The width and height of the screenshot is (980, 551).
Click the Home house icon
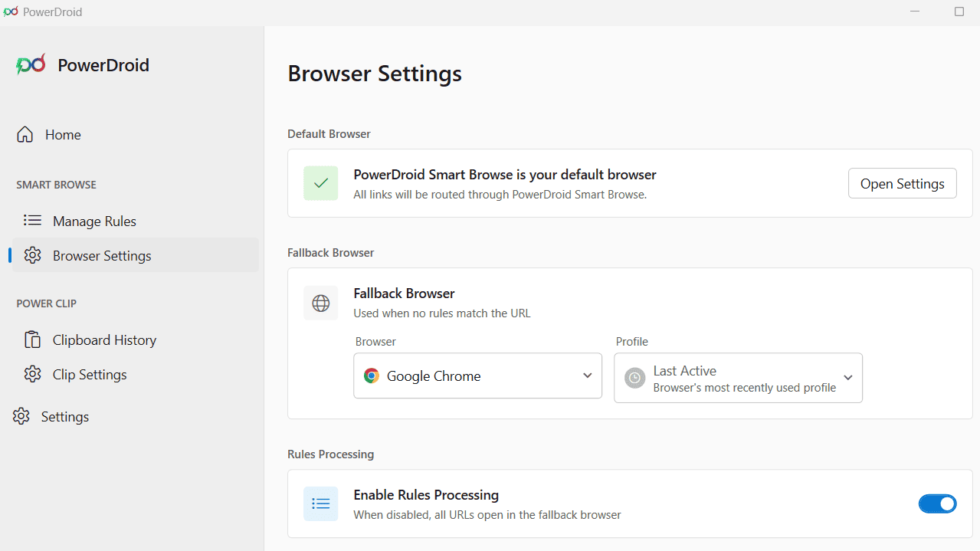(25, 134)
